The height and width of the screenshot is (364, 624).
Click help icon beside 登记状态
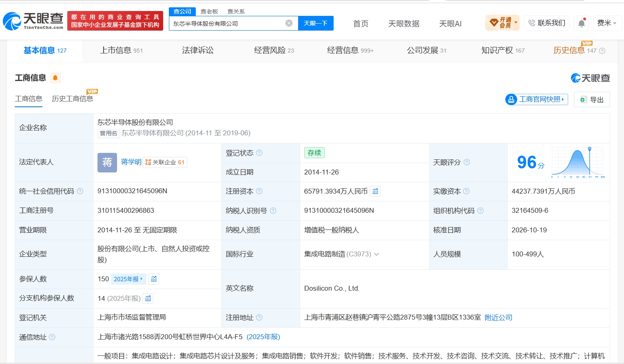[x=259, y=153]
